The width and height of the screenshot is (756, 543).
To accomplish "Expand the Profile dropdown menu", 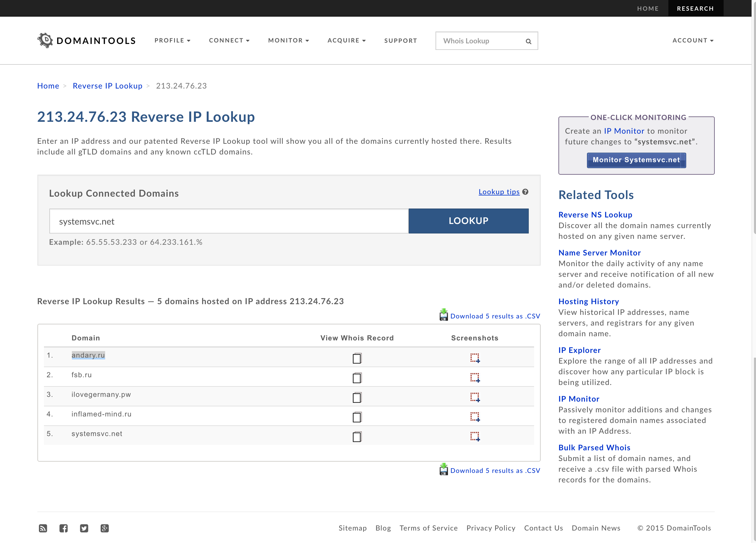I will 172,40.
